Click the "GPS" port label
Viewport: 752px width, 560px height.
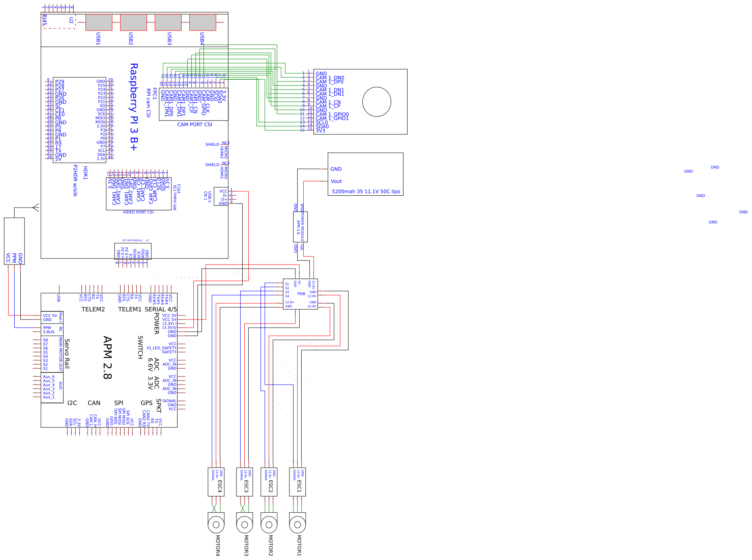click(x=147, y=403)
